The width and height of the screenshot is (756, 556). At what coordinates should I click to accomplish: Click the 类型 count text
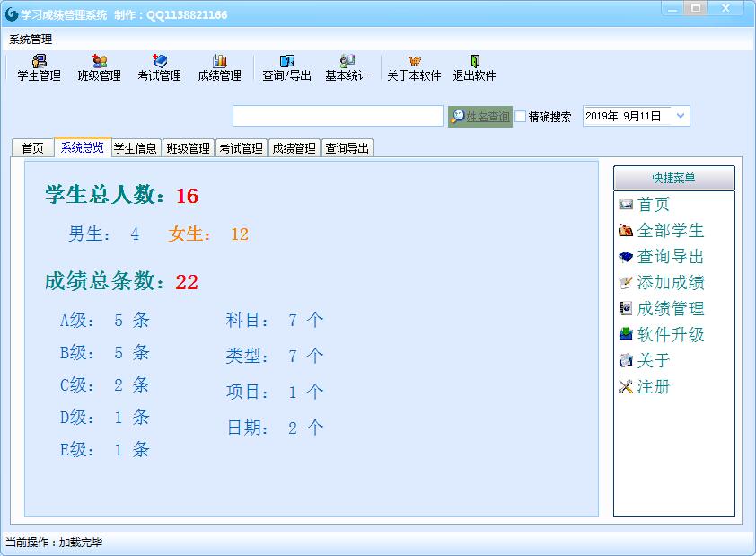[x=275, y=356]
